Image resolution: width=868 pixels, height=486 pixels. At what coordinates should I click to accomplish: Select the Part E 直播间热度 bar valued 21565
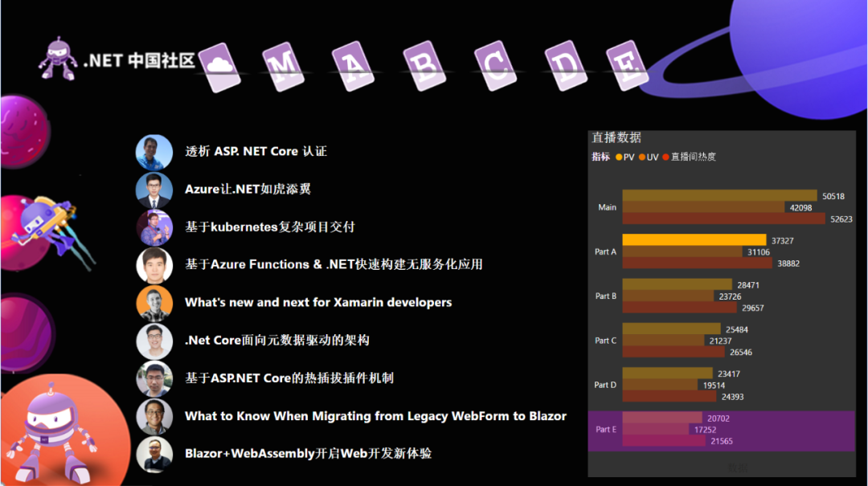[665, 440]
